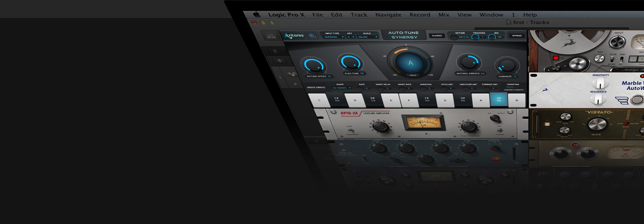The width and height of the screenshot is (644, 224).
Task: Click the Humanize knob
Action: (507, 65)
